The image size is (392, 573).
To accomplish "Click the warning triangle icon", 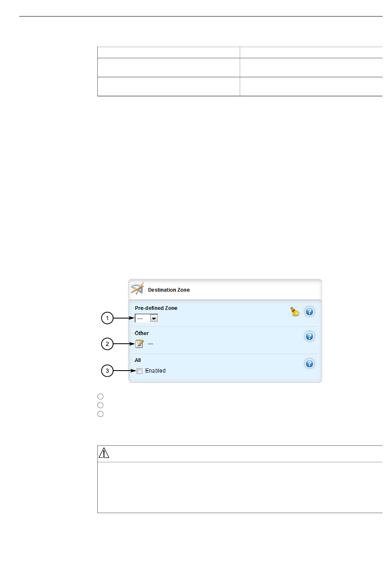I will (104, 453).
